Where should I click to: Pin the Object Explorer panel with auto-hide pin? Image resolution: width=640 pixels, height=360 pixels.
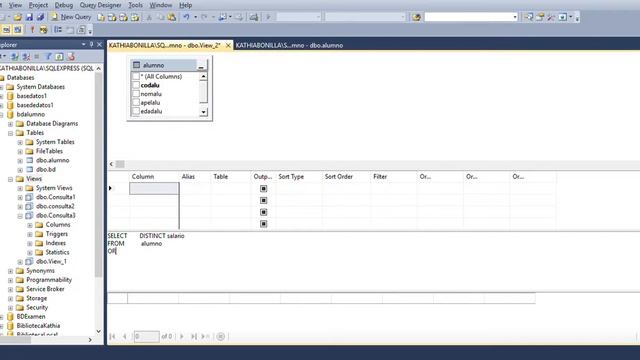tap(91, 44)
